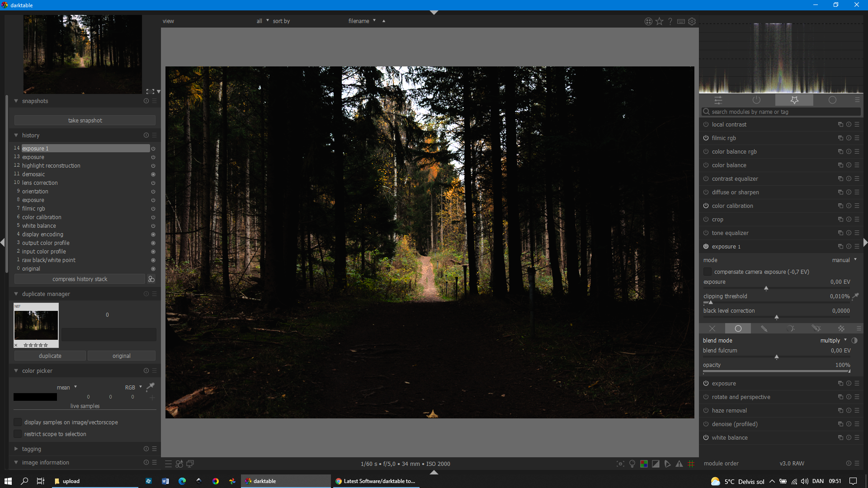Toggle the clipping indication warning triangle
The height and width of the screenshot is (488, 868).
click(679, 464)
